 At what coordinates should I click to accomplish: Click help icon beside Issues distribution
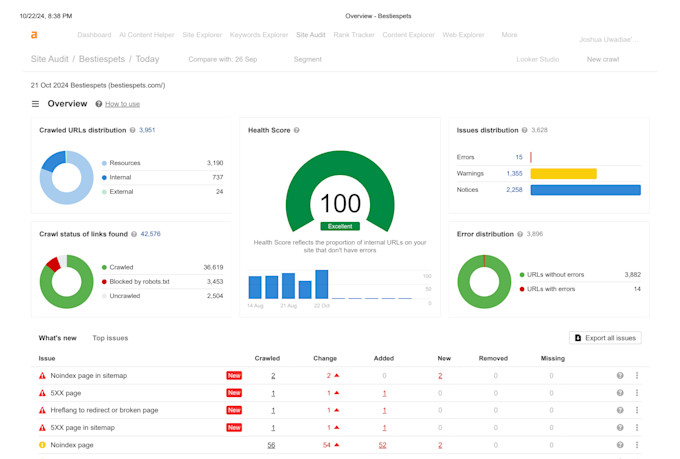524,130
